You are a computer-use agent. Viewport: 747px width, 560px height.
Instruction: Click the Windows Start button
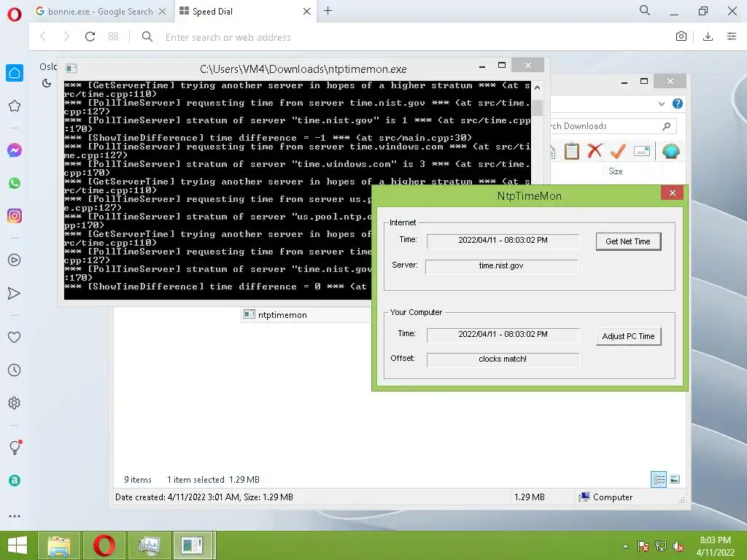pos(18,545)
